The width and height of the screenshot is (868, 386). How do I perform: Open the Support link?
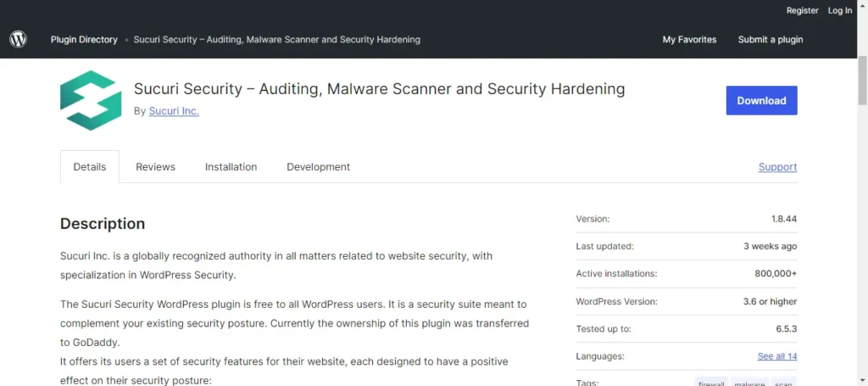[x=778, y=166]
